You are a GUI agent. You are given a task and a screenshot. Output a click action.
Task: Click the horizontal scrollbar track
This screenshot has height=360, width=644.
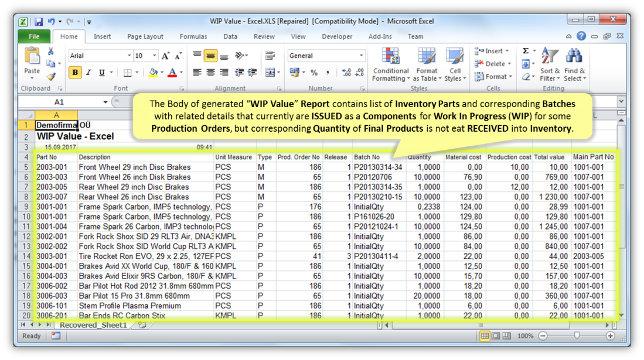[498, 325]
